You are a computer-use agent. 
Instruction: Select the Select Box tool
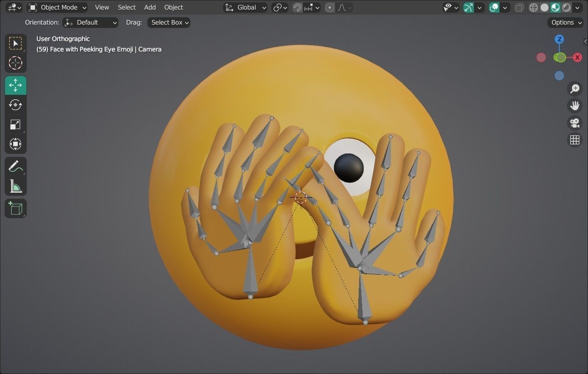(x=15, y=43)
